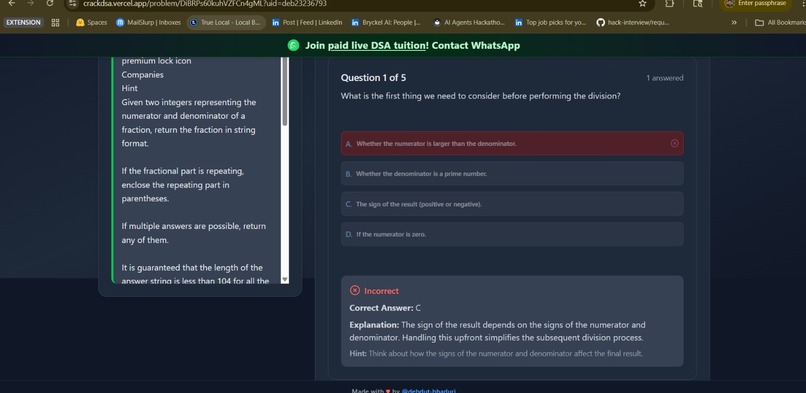
Task: Open the Bryckel AI: People bookmark
Action: [x=386, y=23]
